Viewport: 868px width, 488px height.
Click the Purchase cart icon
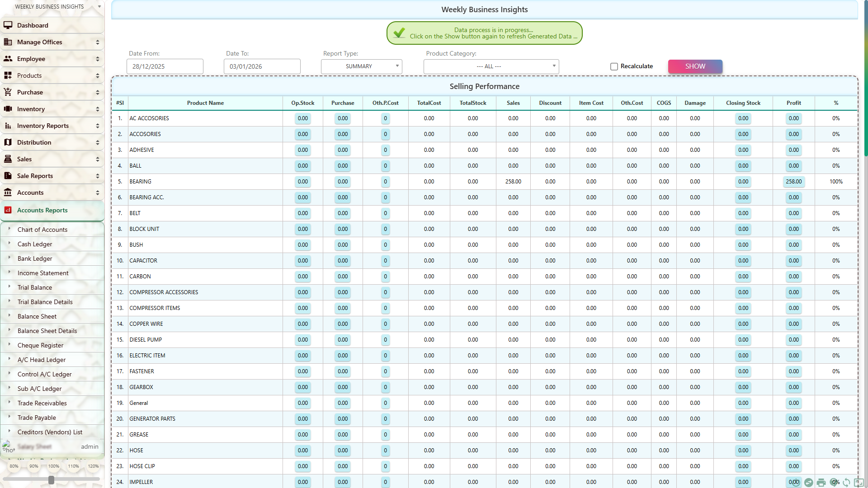pos(8,92)
